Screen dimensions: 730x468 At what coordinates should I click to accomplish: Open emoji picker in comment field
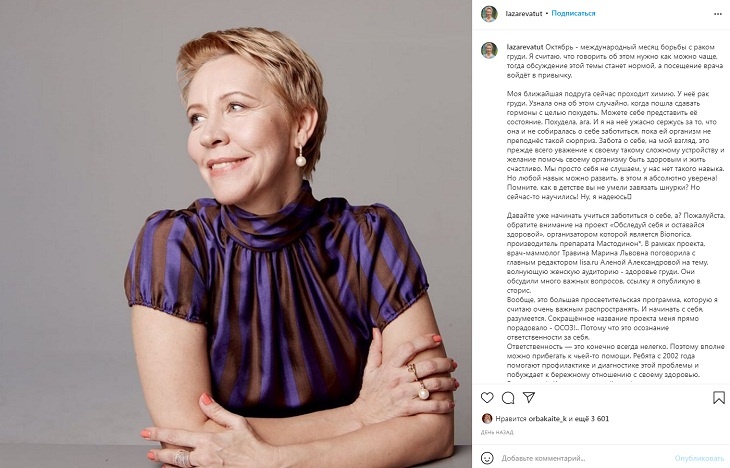(488, 457)
